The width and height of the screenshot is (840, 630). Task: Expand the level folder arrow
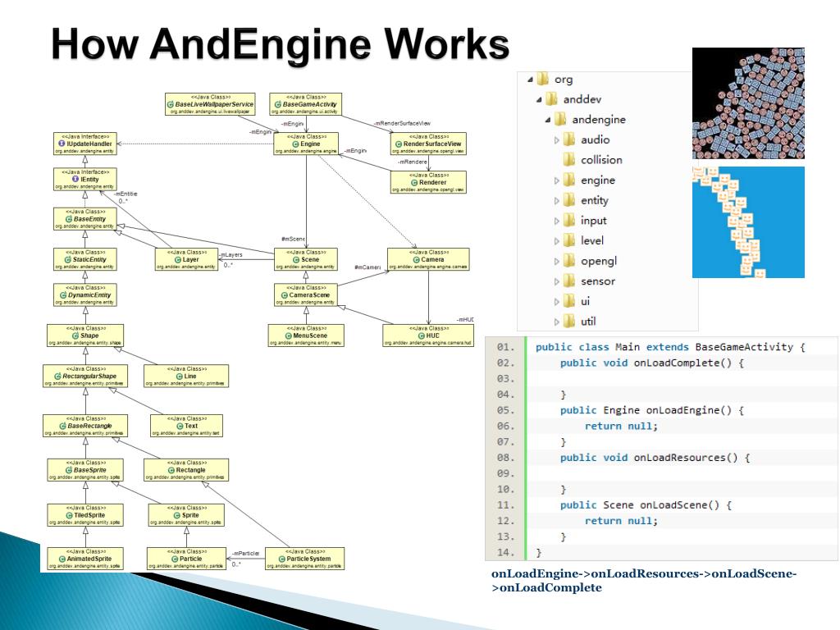point(557,241)
